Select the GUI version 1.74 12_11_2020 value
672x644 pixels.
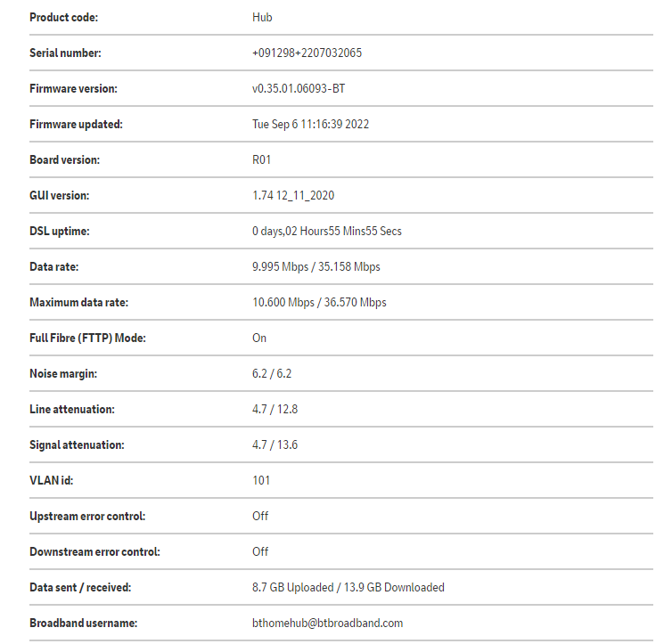(x=293, y=196)
